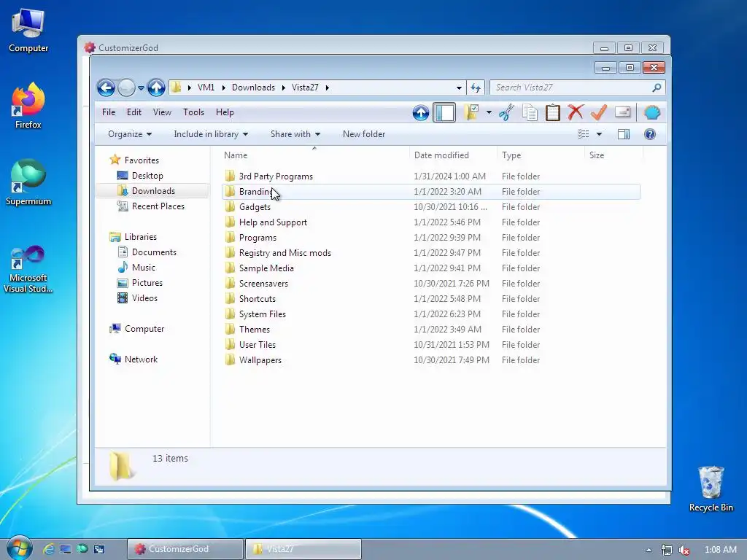Open the Share with dropdown
Image resolution: width=747 pixels, height=560 pixels.
point(295,134)
